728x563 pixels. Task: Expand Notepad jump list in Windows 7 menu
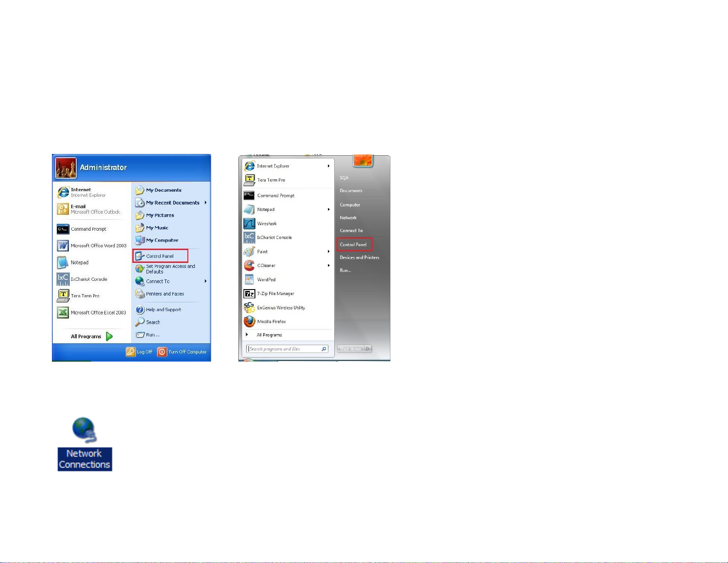click(x=329, y=210)
